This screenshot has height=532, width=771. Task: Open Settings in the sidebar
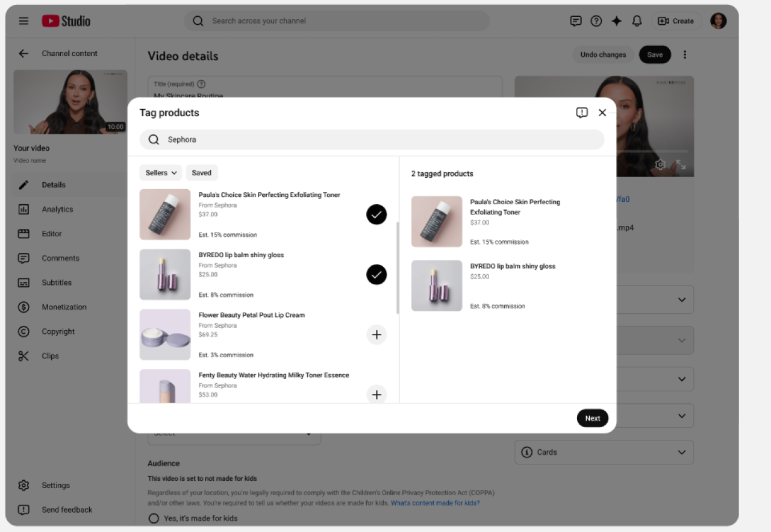[x=55, y=486]
